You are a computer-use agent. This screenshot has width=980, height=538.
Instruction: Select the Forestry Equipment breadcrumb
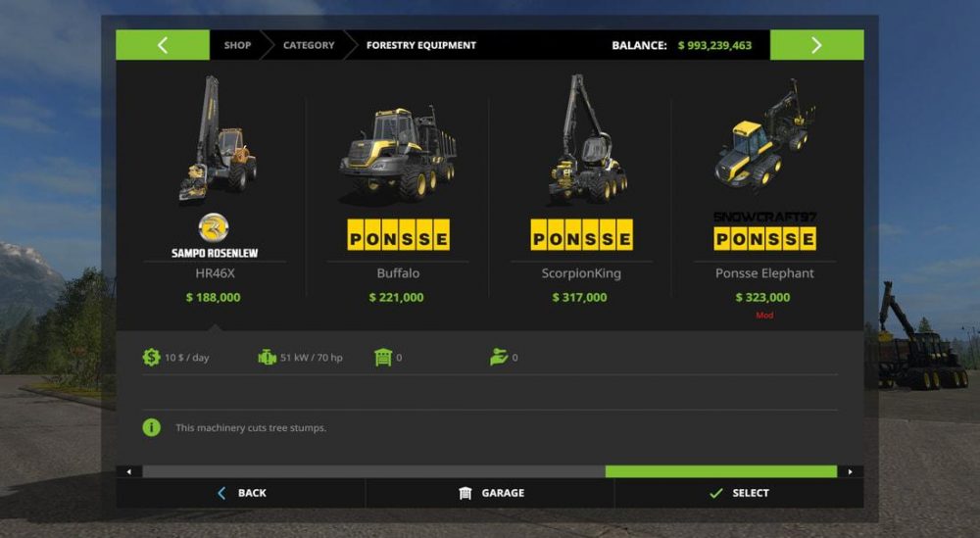(420, 45)
